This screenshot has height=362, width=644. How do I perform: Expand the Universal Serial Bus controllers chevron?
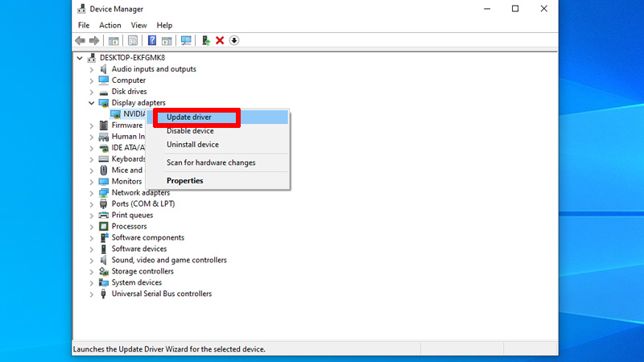coord(92,294)
